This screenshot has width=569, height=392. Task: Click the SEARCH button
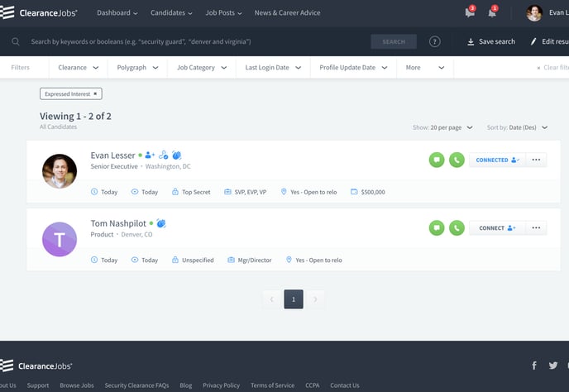pos(394,41)
